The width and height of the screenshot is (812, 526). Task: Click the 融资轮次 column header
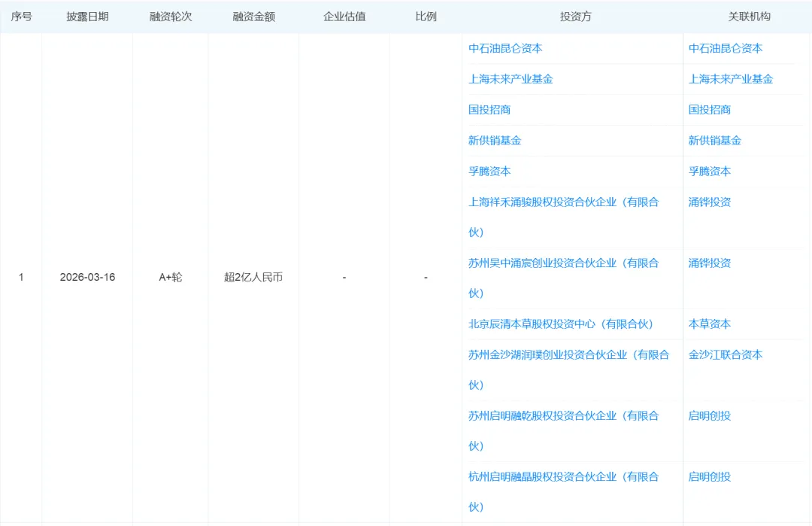[171, 17]
